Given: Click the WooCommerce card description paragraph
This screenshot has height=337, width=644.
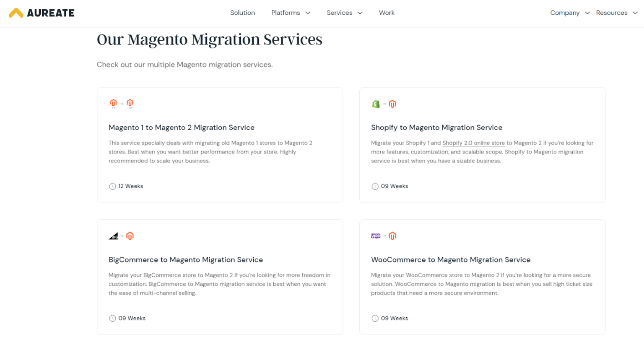Looking at the screenshot, I should point(482,284).
